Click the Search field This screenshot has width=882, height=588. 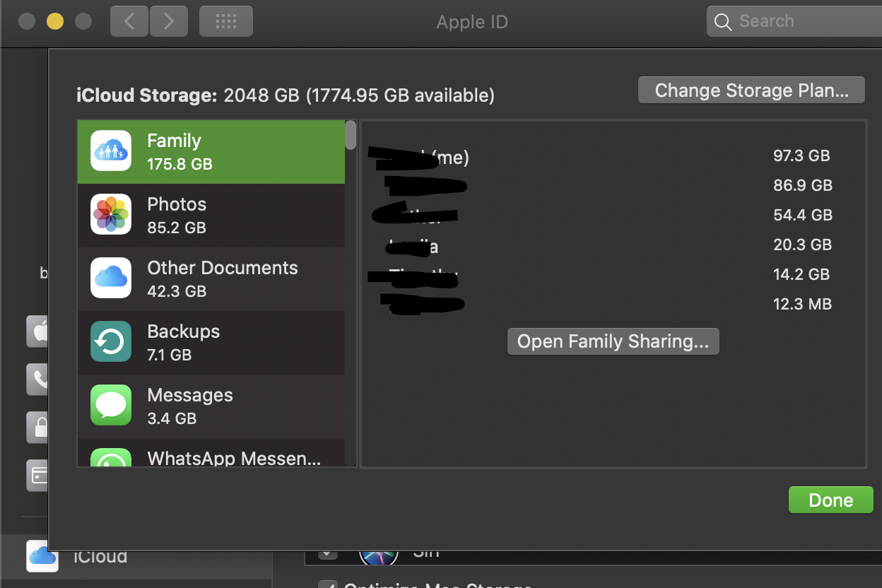(x=794, y=21)
